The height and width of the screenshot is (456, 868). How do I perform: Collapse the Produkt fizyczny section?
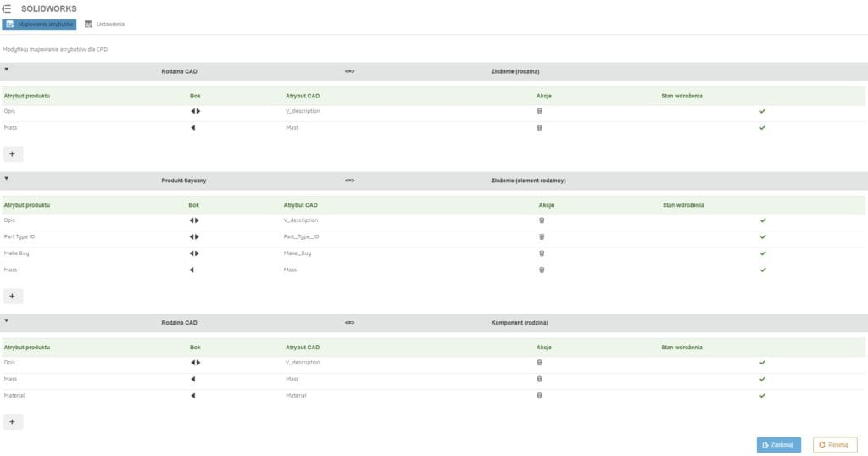tap(7, 179)
